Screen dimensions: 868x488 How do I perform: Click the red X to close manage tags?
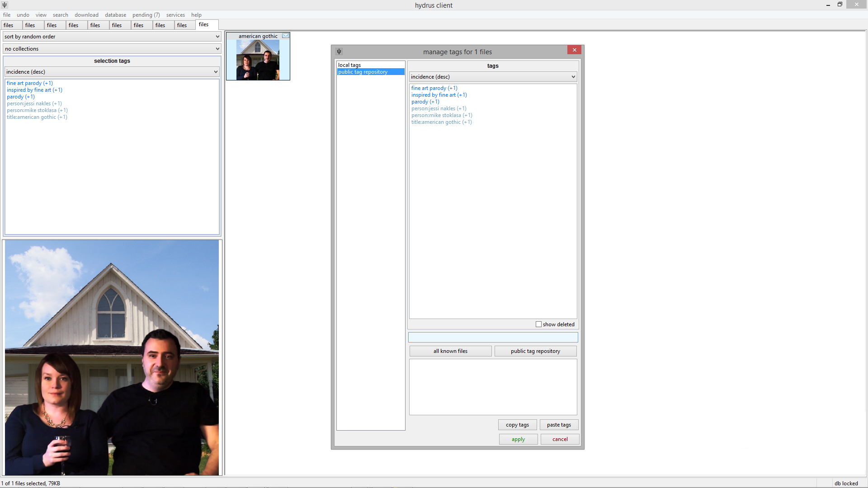574,49
